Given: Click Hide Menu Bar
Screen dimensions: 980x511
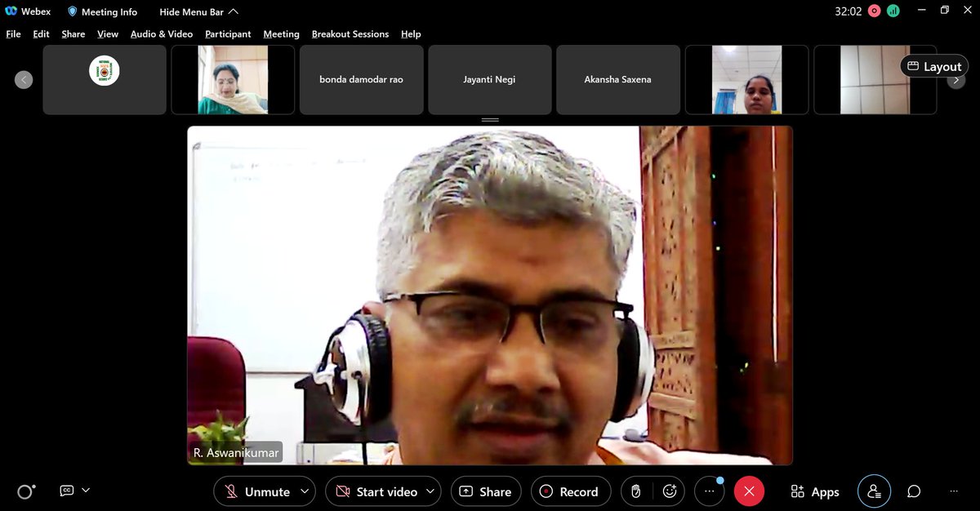Looking at the screenshot, I should [198, 12].
